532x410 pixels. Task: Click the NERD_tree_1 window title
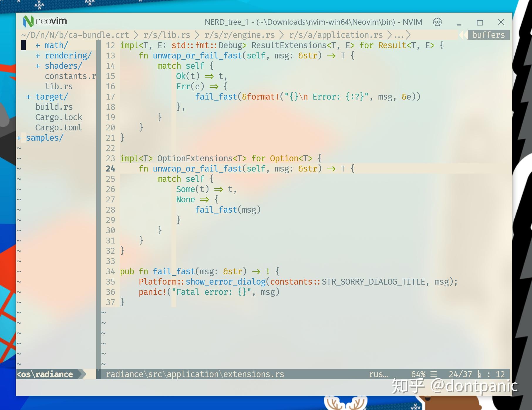(227, 22)
